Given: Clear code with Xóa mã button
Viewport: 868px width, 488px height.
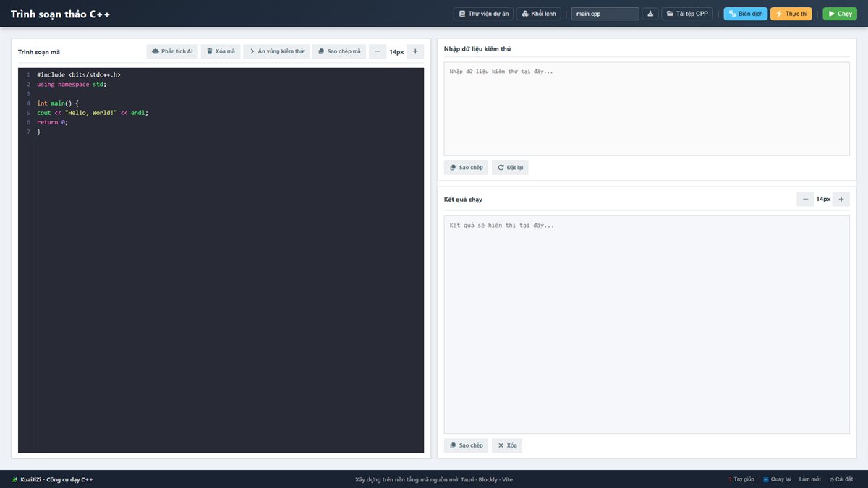Looking at the screenshot, I should [x=221, y=51].
